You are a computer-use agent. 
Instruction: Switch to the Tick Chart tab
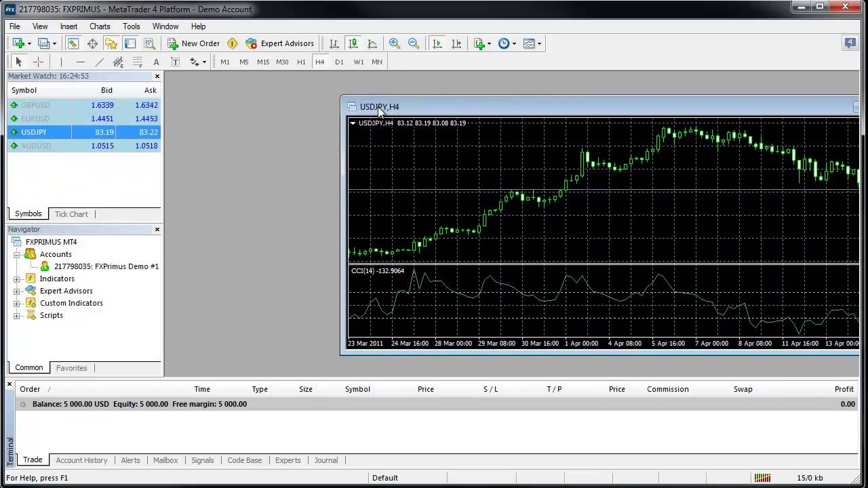point(71,214)
